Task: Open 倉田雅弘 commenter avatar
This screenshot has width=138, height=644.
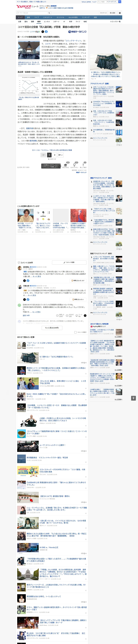Action: (20, 268)
